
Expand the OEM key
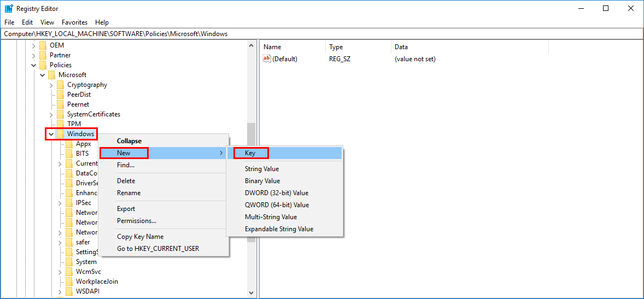34,45
